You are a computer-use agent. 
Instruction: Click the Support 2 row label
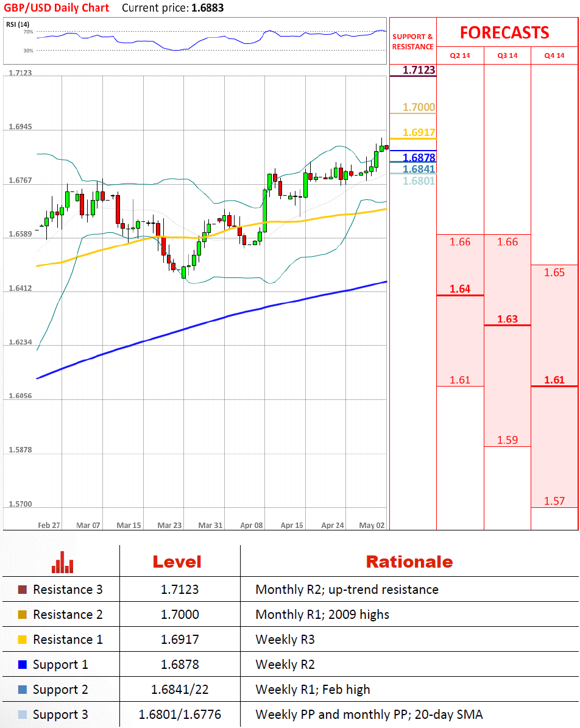(60, 690)
